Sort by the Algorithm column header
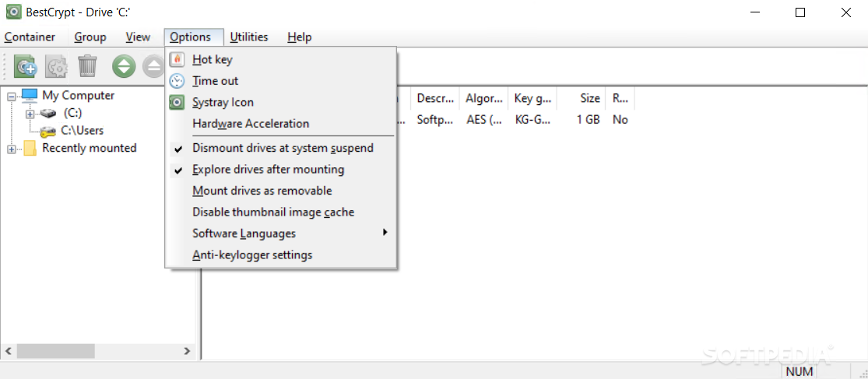Screen dimensions: 868x379 tap(483, 99)
